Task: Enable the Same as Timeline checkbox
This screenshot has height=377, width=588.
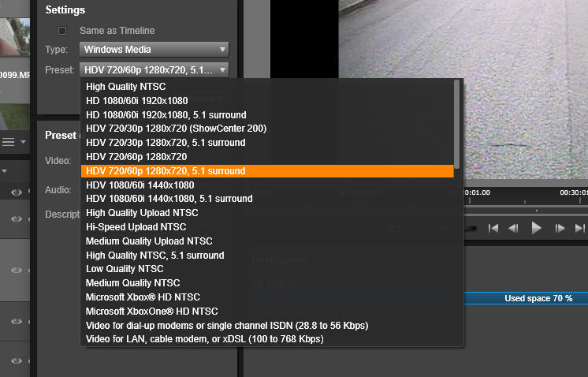Action: coord(62,31)
